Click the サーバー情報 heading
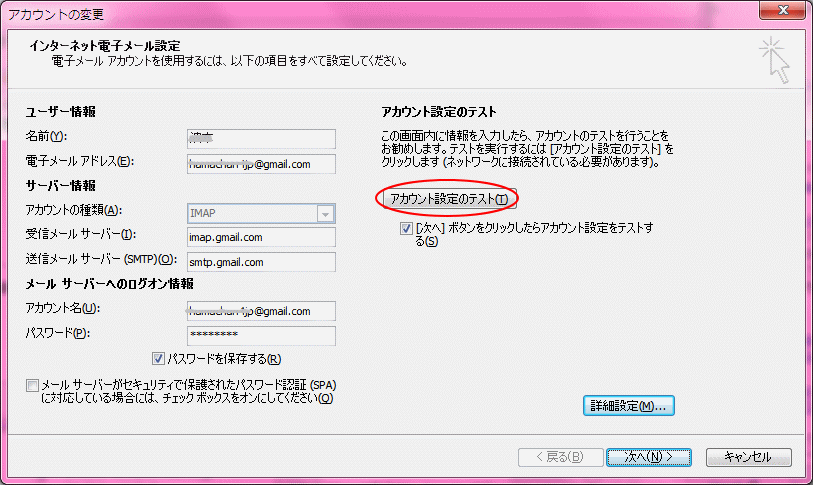813x485 pixels. coord(60,186)
